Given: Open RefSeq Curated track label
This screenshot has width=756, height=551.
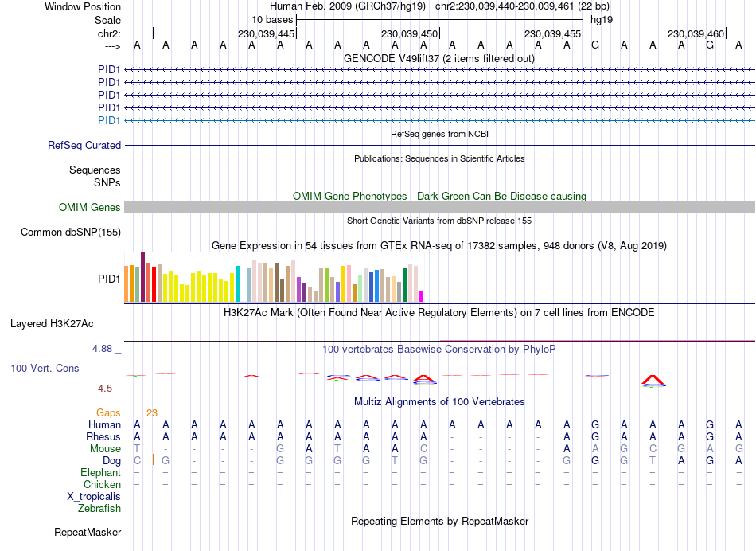Looking at the screenshot, I should [x=84, y=145].
